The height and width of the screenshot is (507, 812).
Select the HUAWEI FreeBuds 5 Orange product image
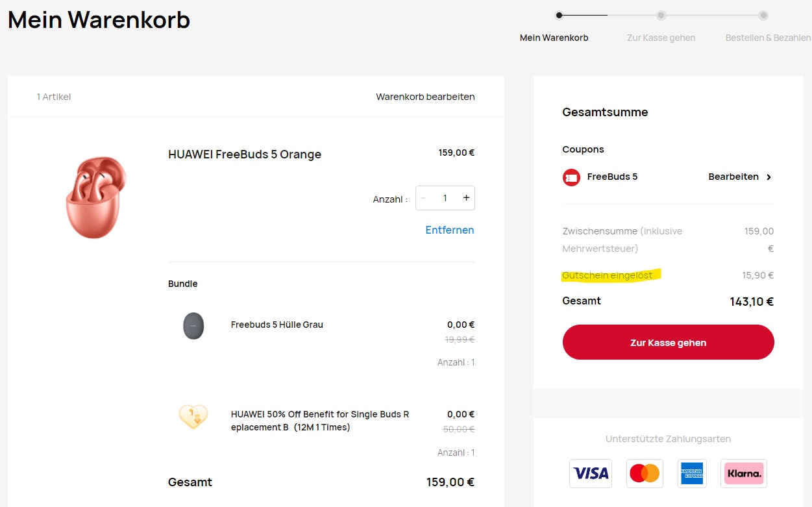[x=95, y=197]
